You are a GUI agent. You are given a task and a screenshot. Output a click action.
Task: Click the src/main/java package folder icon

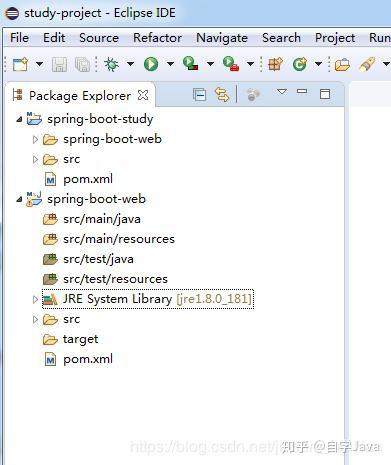(50, 219)
